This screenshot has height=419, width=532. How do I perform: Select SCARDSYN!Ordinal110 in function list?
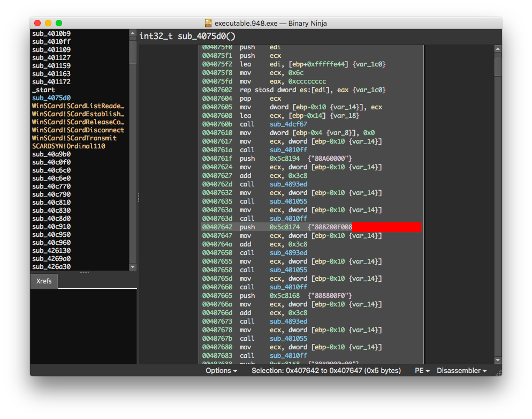[69, 146]
